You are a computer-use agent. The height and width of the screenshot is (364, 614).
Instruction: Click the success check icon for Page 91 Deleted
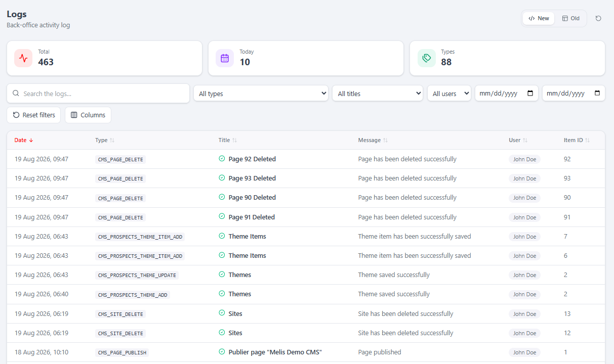click(222, 216)
